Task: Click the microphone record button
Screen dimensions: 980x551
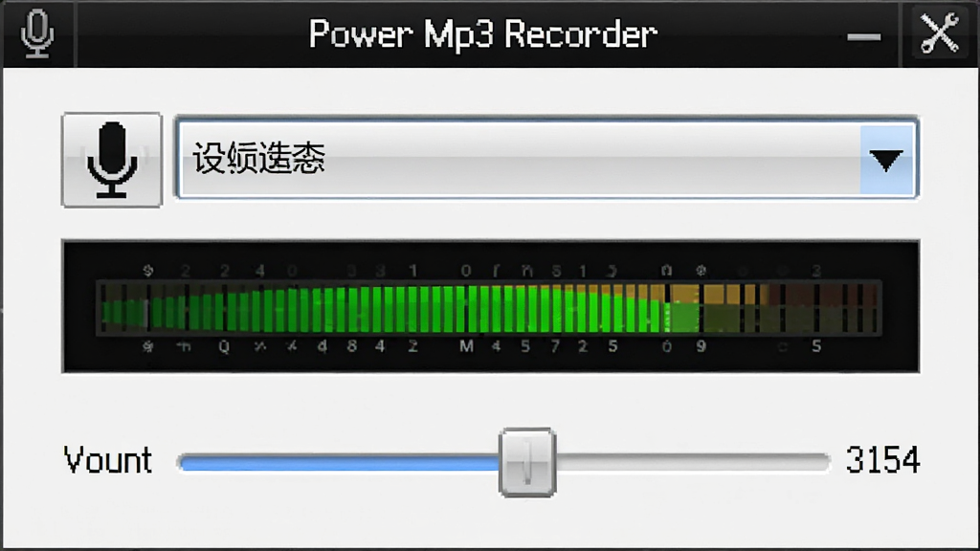Action: 112,160
